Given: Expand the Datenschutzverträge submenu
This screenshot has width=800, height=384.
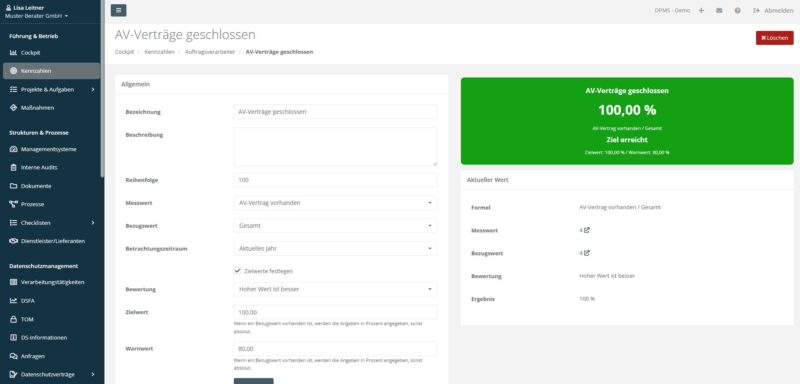Looking at the screenshot, I should (x=51, y=374).
